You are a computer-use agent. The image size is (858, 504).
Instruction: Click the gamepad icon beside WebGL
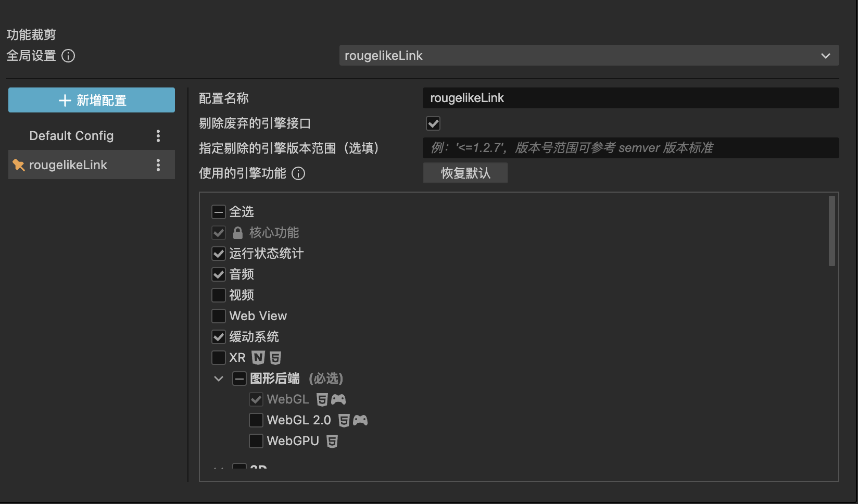[338, 399]
